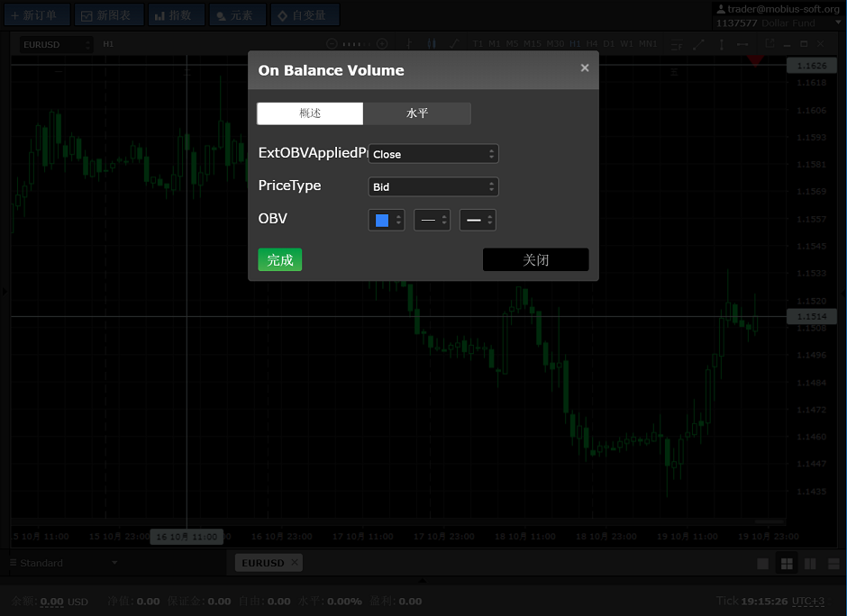Image resolution: width=847 pixels, height=616 pixels.
Task: Expand the PriceType Bid dropdown
Action: [x=433, y=187]
